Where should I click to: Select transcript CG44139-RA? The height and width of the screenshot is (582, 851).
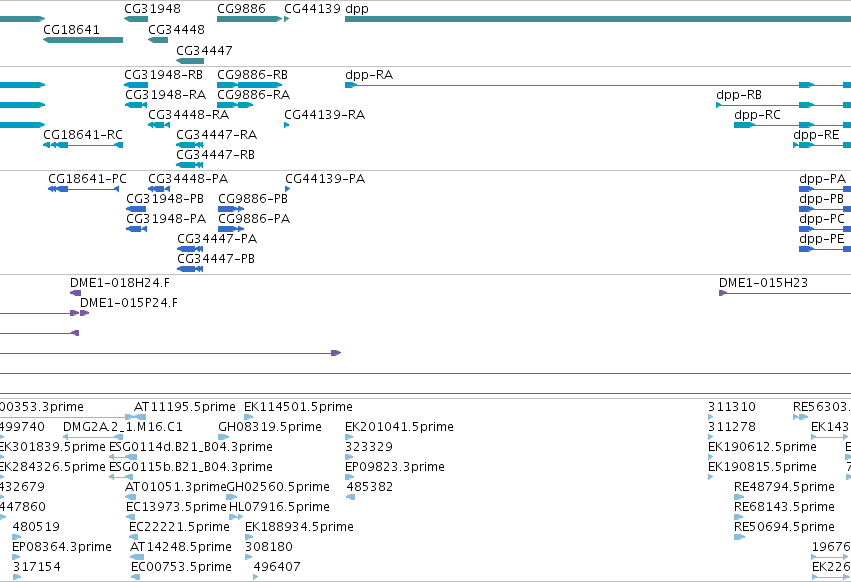tap(325, 115)
